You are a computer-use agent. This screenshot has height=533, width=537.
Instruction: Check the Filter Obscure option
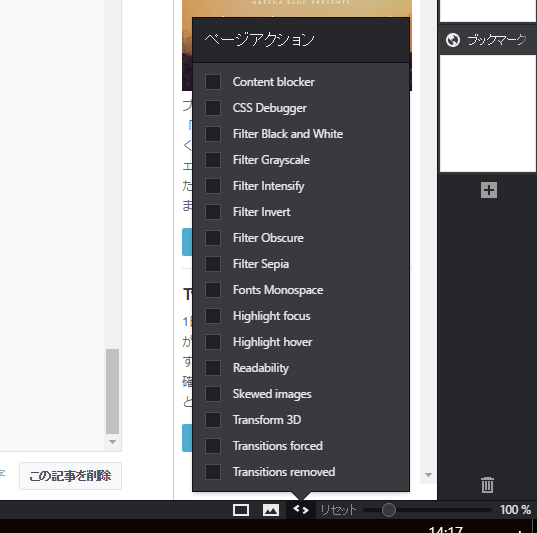tap(213, 238)
